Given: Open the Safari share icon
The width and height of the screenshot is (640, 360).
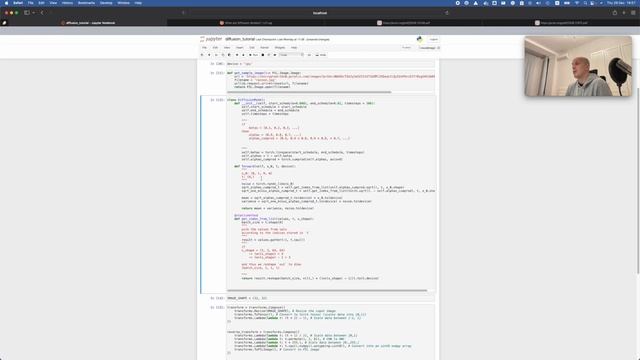Looking at the screenshot, I should coord(615,13).
